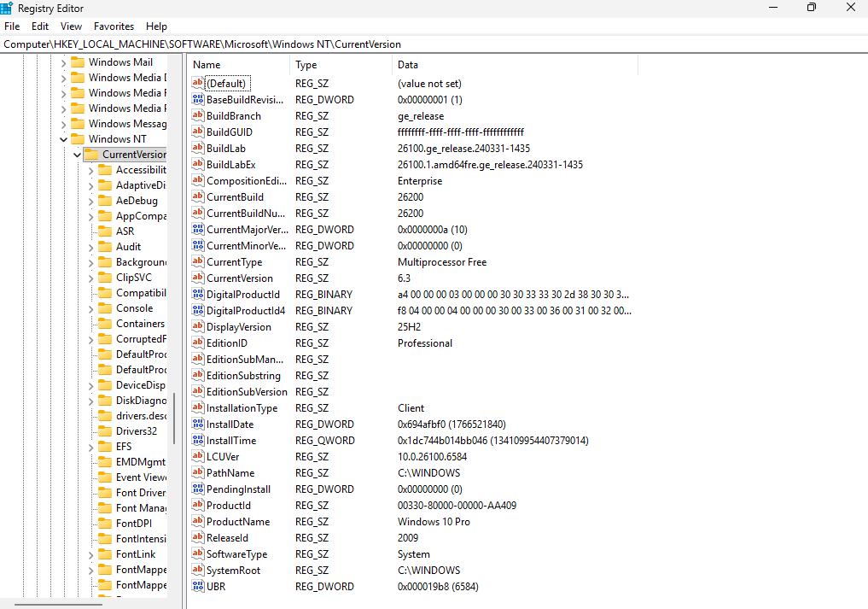The width and height of the screenshot is (868, 609).
Task: Click the binary icon of DigitalProductId4
Action: (198, 310)
